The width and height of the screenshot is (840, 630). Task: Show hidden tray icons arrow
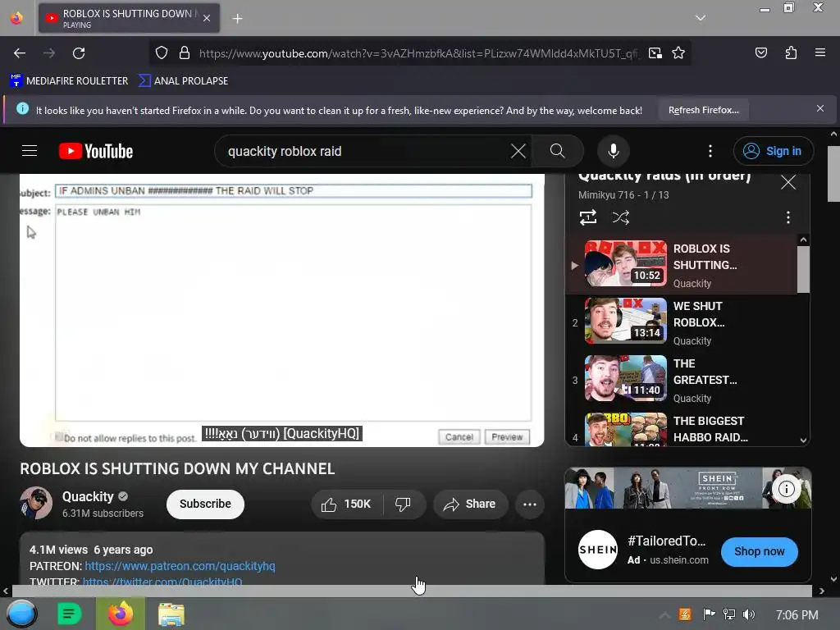pos(664,614)
